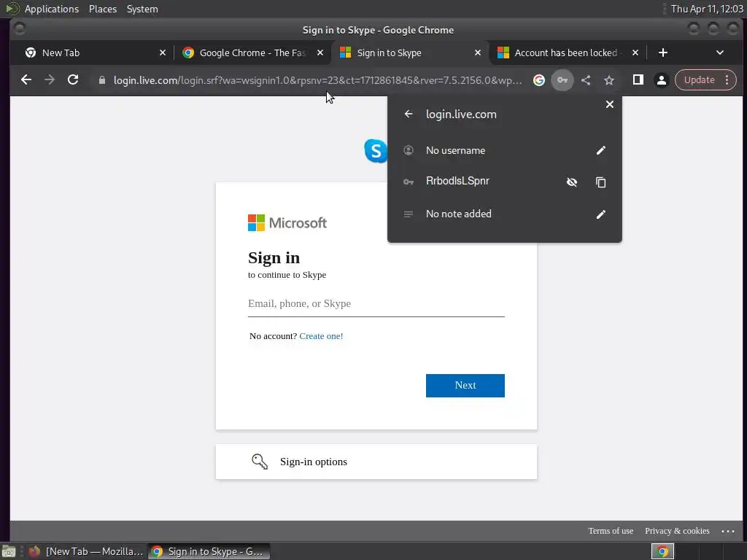Bookmark this page with the star

click(x=609, y=80)
